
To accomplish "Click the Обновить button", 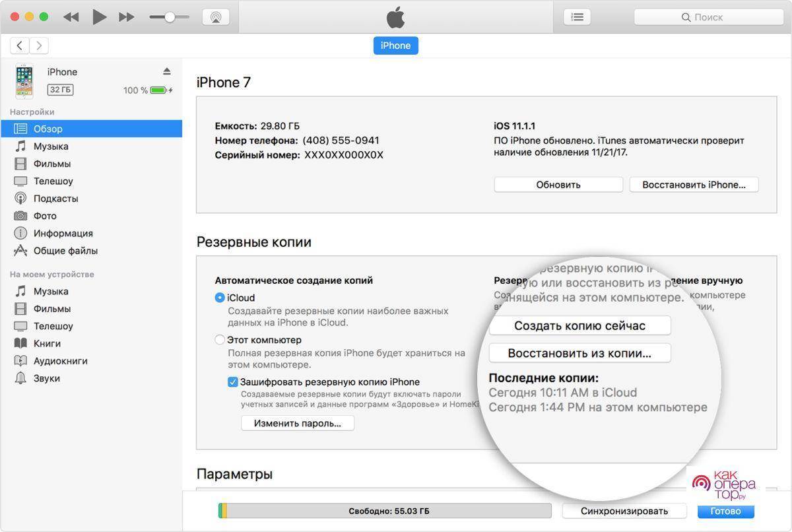I will (558, 185).
